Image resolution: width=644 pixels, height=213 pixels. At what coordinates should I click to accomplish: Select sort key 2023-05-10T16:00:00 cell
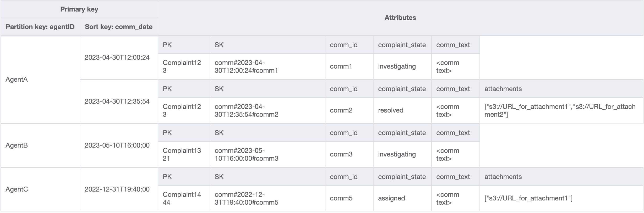(x=117, y=145)
